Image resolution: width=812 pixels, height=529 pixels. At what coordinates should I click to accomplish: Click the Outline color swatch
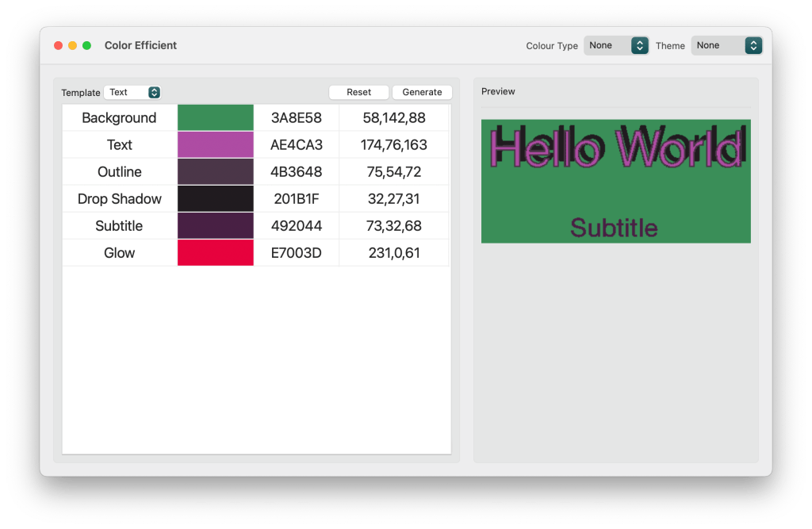216,172
